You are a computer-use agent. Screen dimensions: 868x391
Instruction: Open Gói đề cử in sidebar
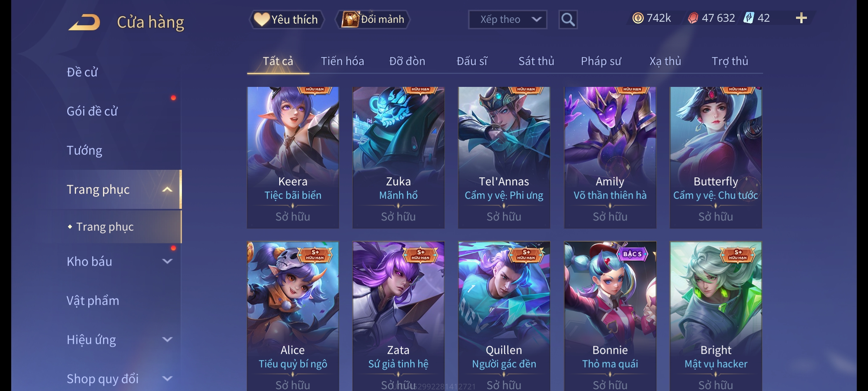[x=92, y=111]
